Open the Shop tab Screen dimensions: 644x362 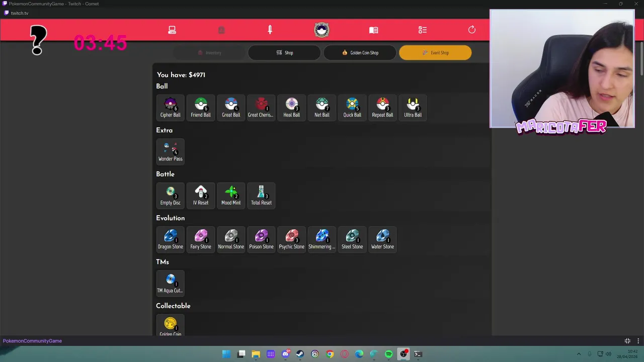[x=284, y=53]
